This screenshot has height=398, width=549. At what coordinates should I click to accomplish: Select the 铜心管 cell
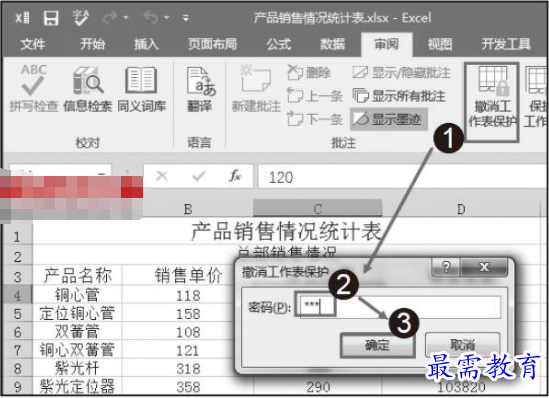(x=78, y=295)
